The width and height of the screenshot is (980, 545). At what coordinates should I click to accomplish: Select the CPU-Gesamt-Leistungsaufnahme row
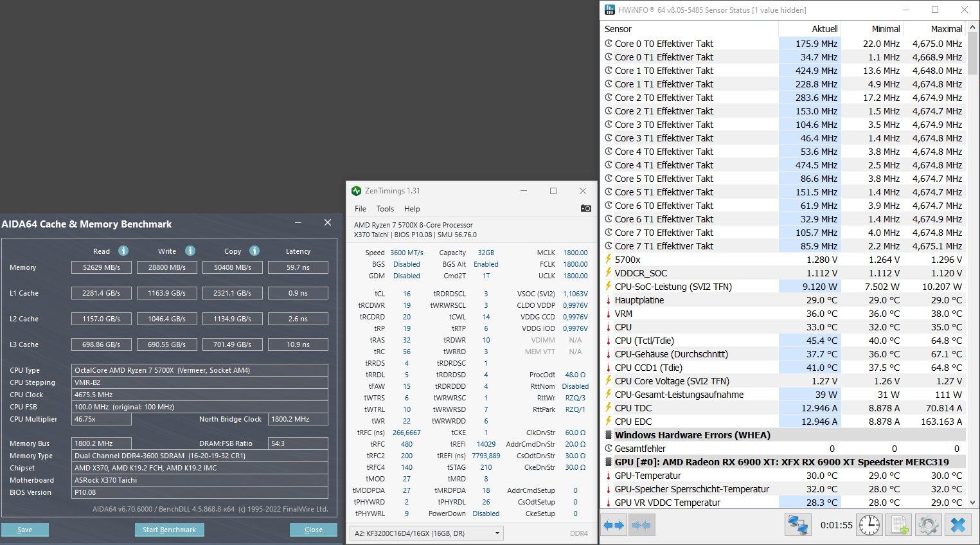[x=784, y=395]
